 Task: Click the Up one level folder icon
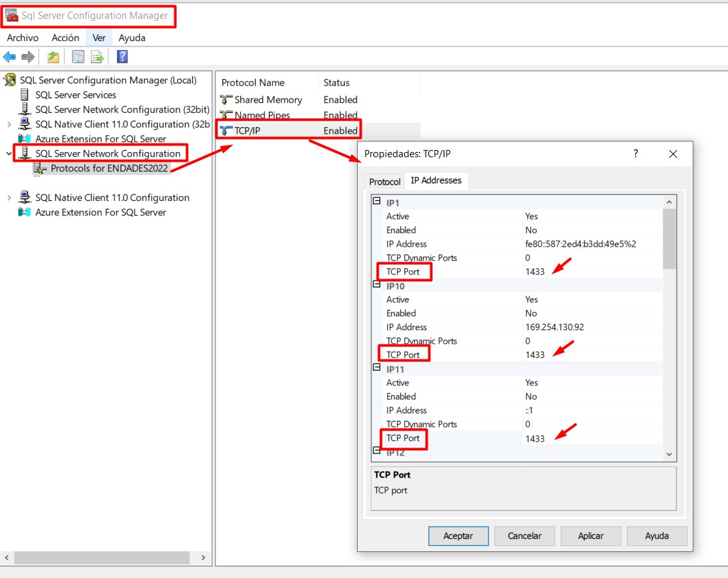tap(54, 57)
